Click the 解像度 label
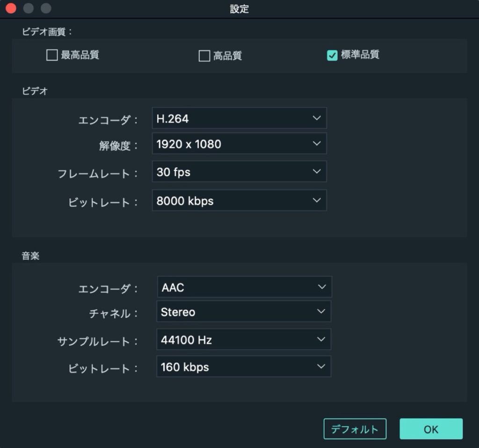479x448 pixels. [118, 146]
